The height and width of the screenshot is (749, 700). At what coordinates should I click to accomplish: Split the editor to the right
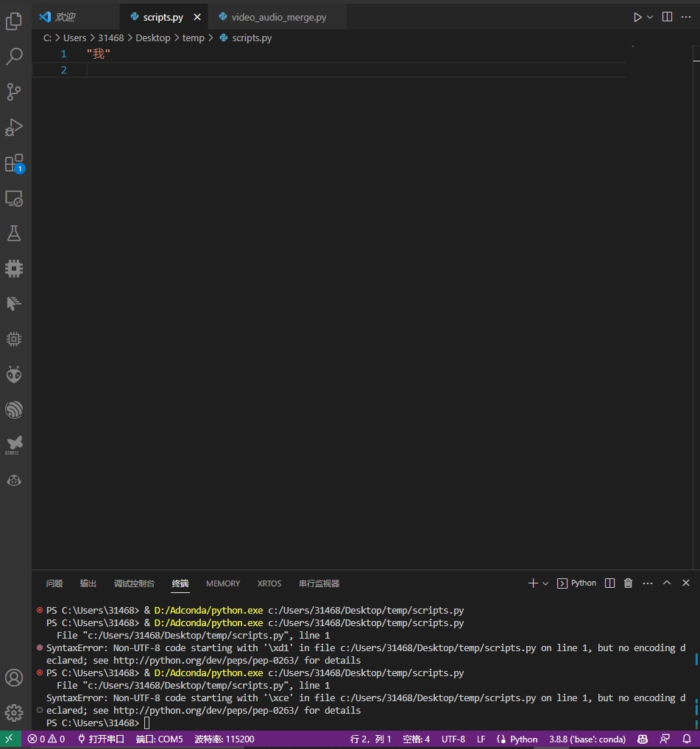click(x=667, y=17)
